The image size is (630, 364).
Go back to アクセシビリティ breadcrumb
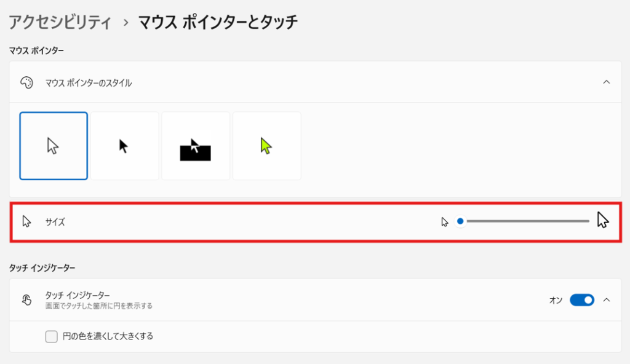click(x=60, y=23)
